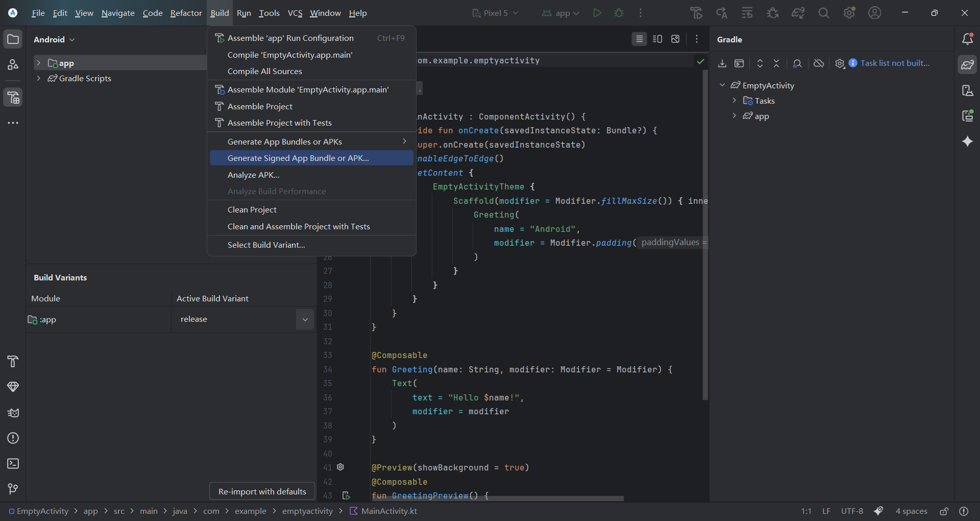The image size is (980, 521).
Task: Open the release build variant dropdown
Action: pos(304,319)
